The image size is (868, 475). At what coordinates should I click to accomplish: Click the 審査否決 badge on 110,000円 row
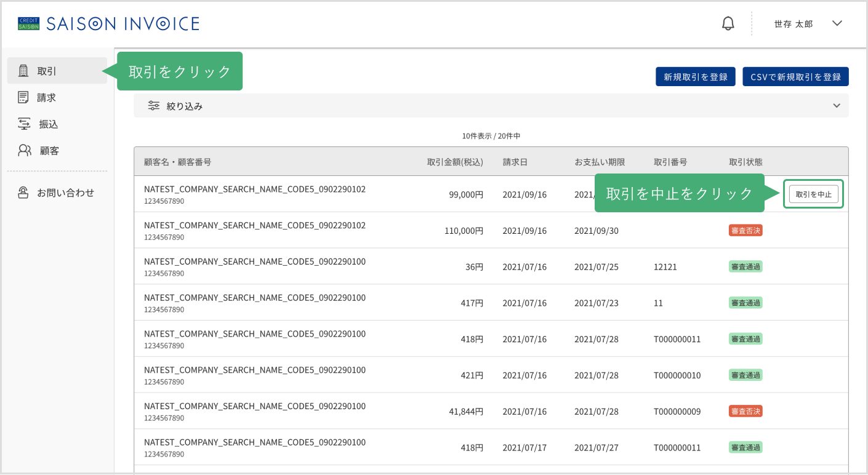coord(745,231)
